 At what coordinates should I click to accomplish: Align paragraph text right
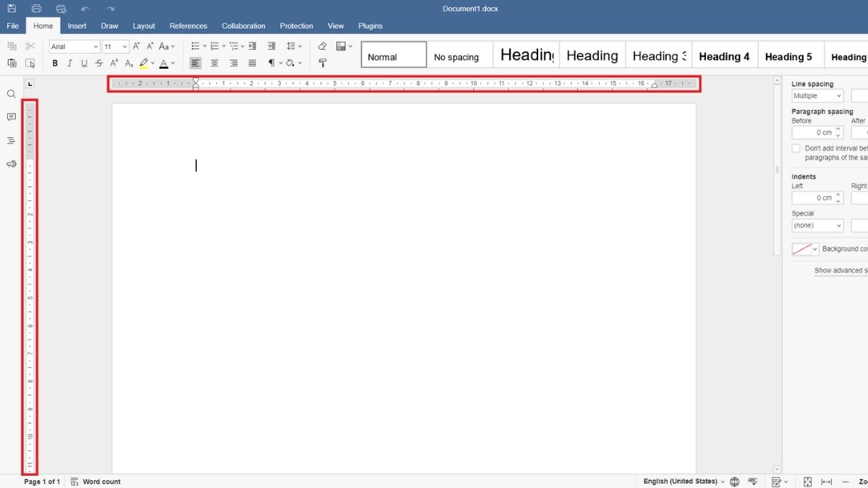[234, 63]
